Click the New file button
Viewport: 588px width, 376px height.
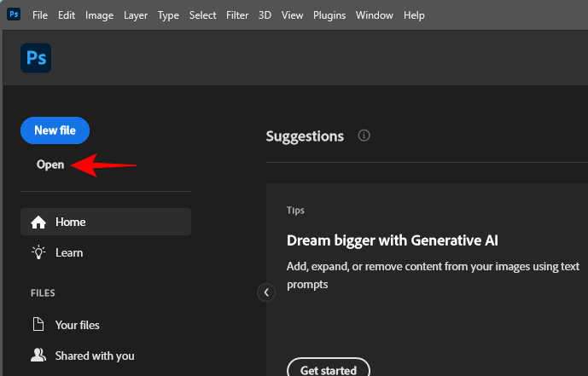(55, 130)
